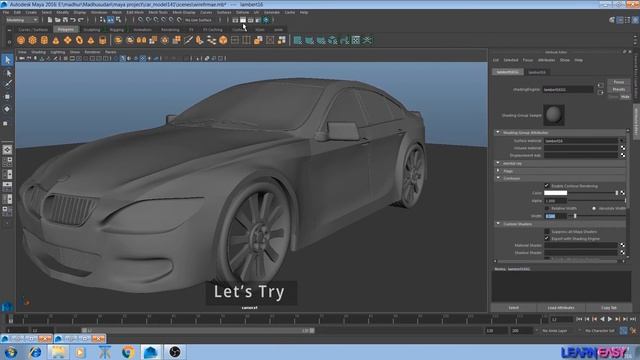Open the Modeling menu set dropdown
640x360 pixels.
(x=22, y=20)
